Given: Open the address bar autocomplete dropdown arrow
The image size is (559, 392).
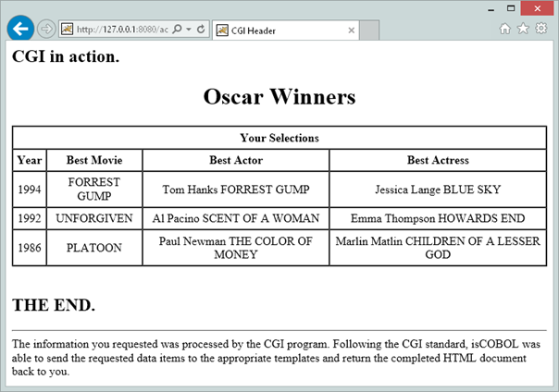Looking at the screenshot, I should coord(189,30).
